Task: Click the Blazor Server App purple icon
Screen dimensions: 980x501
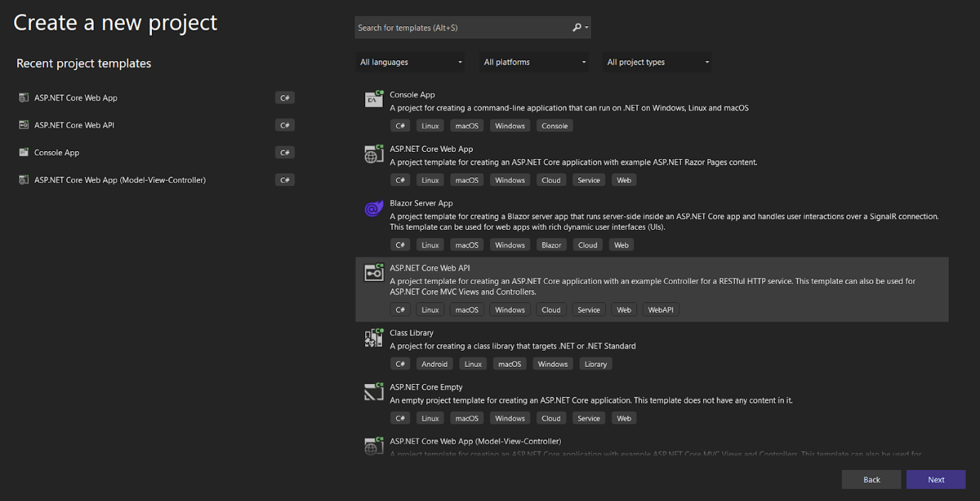Action: 374,208
